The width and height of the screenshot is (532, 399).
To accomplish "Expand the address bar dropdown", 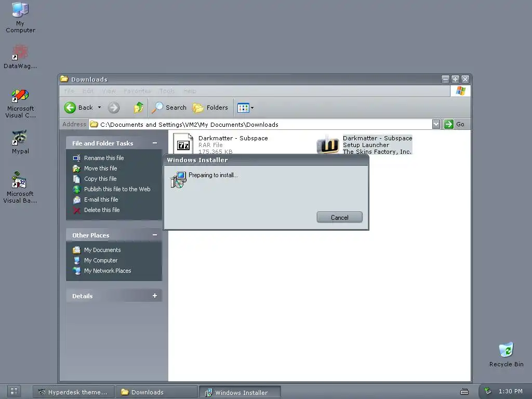I will coord(436,124).
